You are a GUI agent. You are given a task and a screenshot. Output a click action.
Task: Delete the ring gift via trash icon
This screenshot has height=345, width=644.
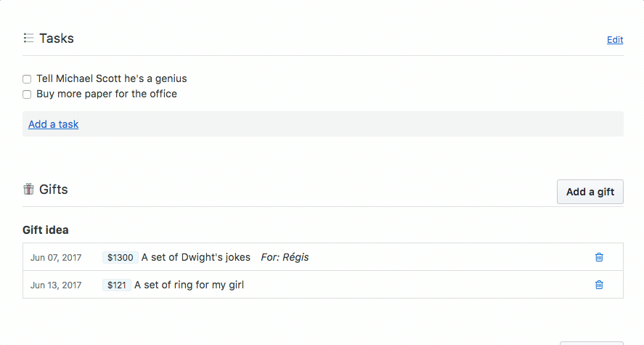coord(599,285)
